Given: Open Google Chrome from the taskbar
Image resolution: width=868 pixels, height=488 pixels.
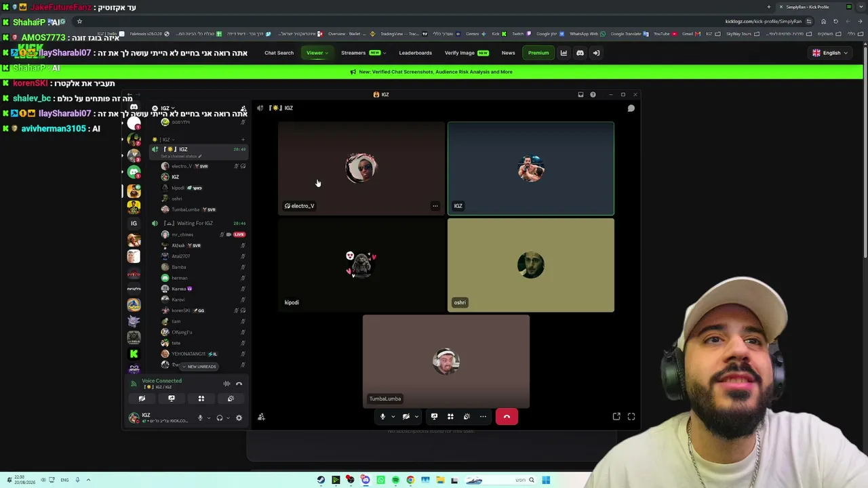Looking at the screenshot, I should (x=410, y=480).
